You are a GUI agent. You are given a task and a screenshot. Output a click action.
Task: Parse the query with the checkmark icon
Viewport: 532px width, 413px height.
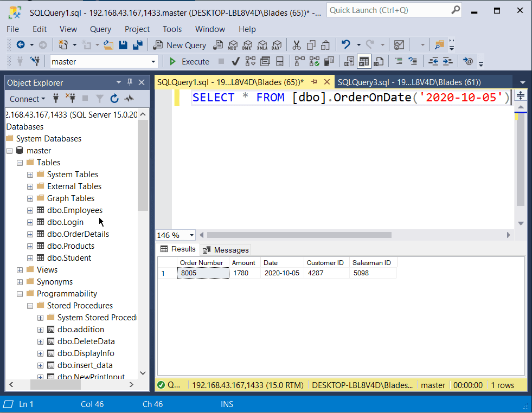235,61
